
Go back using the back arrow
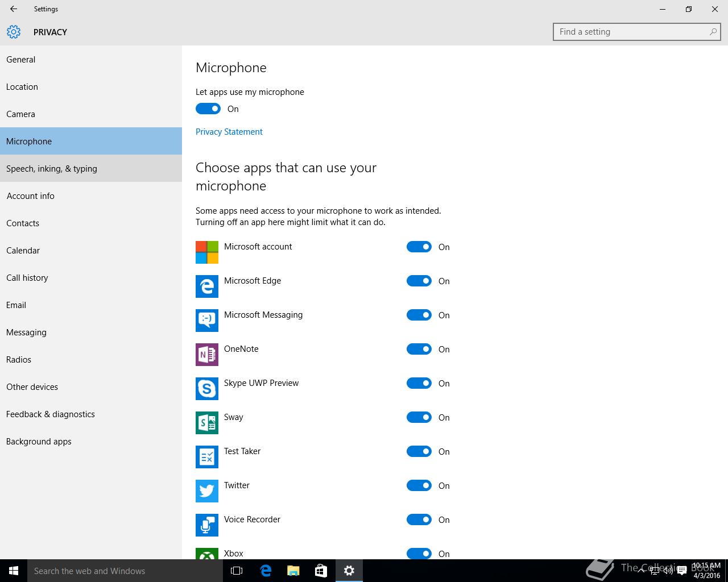click(x=14, y=9)
